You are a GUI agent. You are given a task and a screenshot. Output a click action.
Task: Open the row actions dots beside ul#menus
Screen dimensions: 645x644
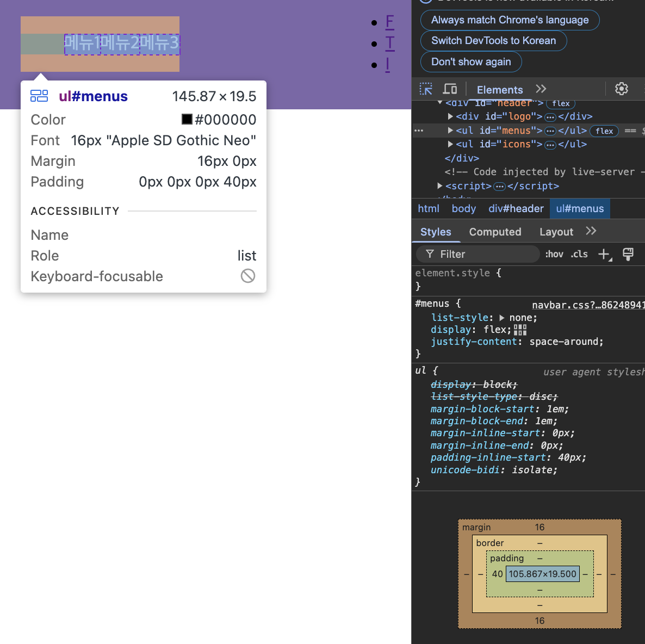coord(419,131)
